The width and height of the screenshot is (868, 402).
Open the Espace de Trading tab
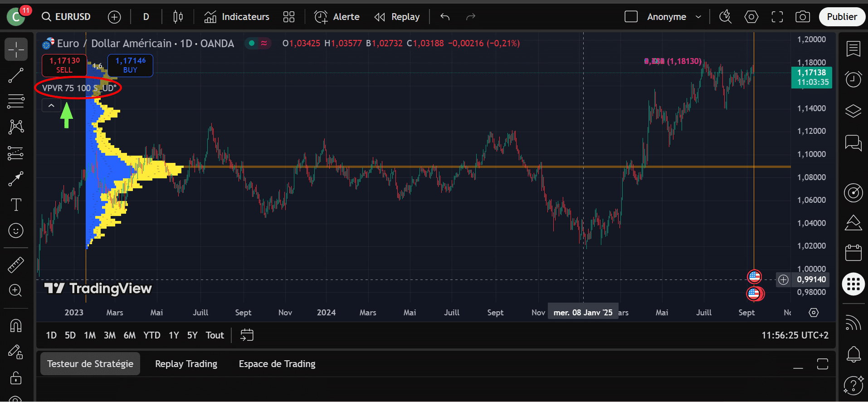(277, 364)
